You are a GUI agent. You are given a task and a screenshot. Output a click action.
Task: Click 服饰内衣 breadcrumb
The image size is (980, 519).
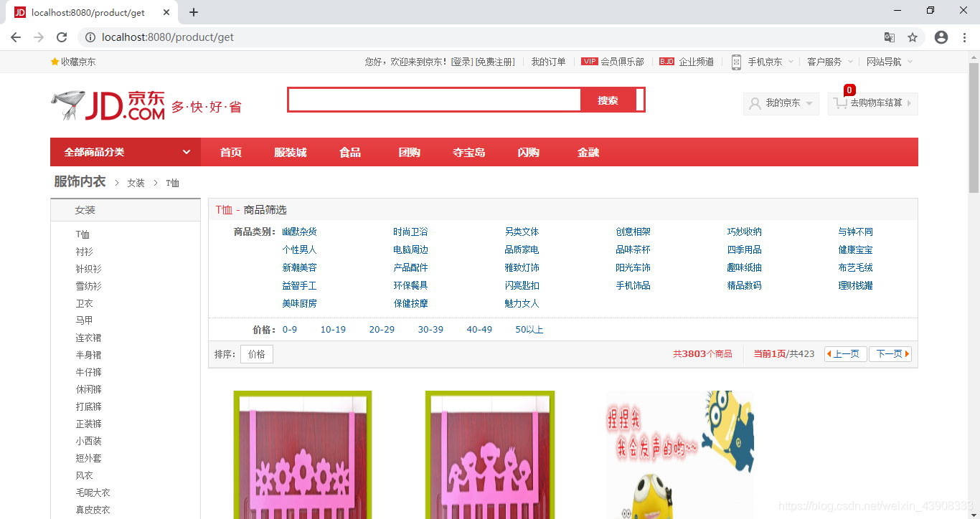tap(80, 182)
